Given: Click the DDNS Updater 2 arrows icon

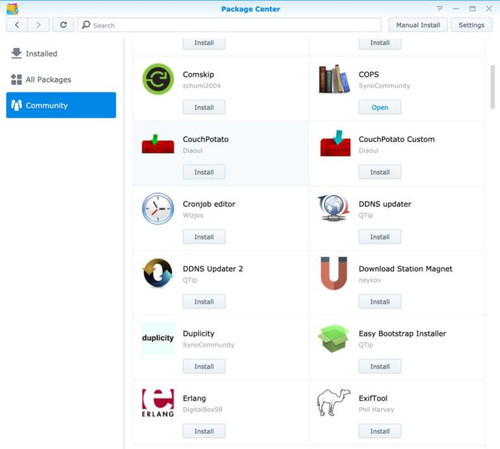Looking at the screenshot, I should coord(158,273).
